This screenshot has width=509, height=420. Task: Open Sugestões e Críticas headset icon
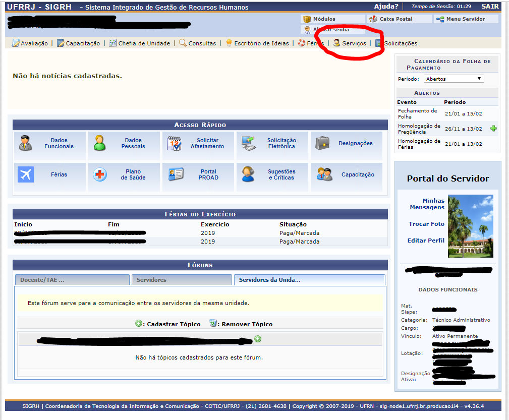point(248,174)
